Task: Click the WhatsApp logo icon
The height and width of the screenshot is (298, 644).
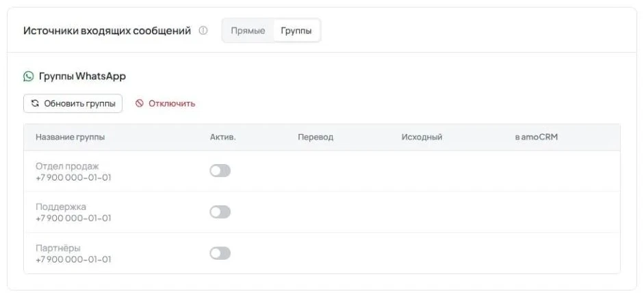Action: [x=28, y=77]
